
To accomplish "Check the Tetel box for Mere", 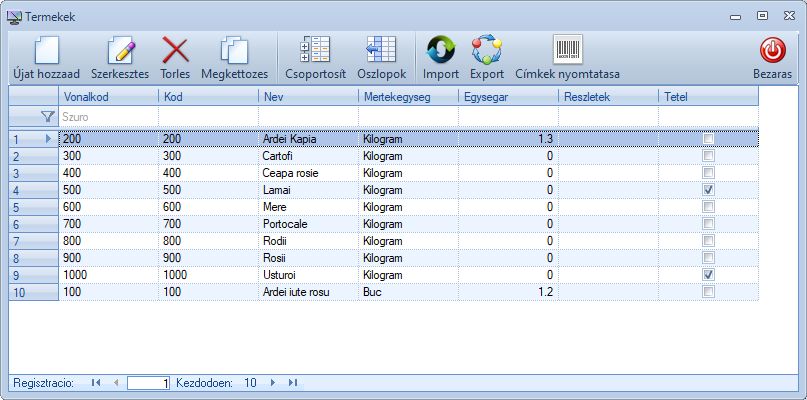I will pos(709,206).
